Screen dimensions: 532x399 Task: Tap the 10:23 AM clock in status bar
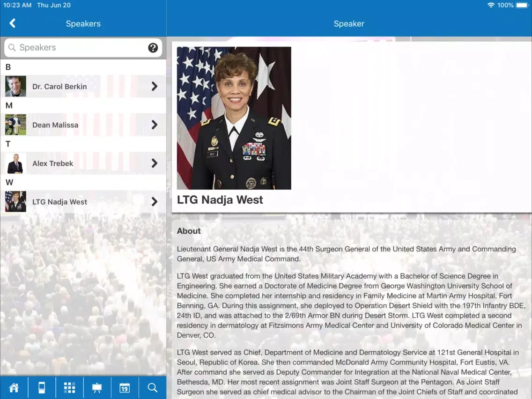point(17,5)
